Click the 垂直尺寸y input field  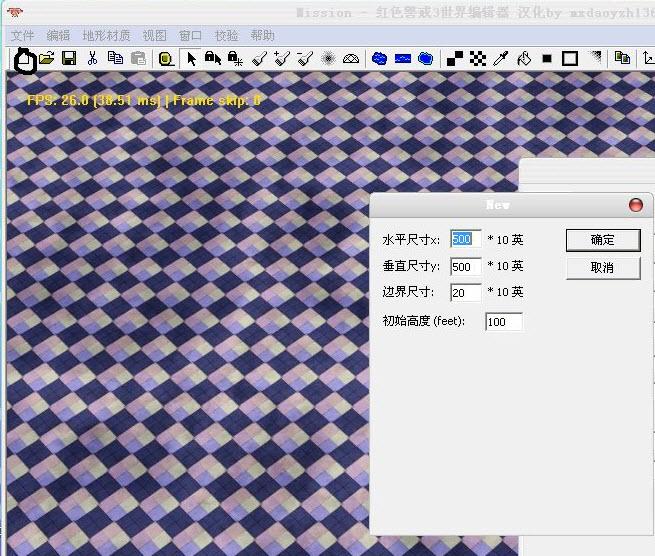tap(465, 266)
